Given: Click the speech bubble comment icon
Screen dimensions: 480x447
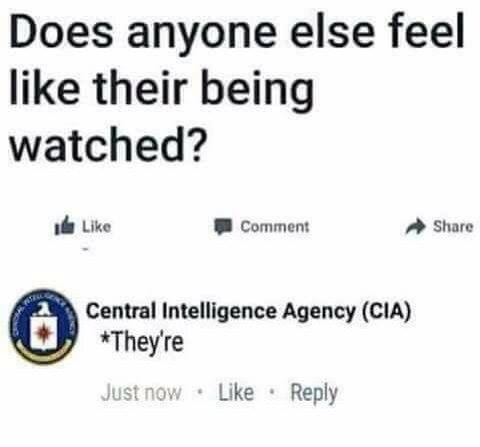Looking at the screenshot, I should (x=223, y=226).
